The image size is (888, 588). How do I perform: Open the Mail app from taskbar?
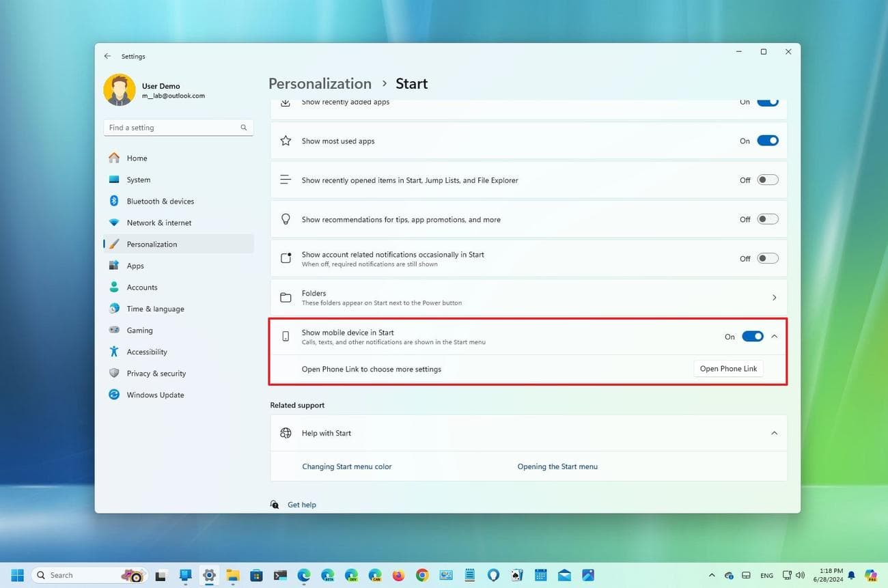pos(564,575)
